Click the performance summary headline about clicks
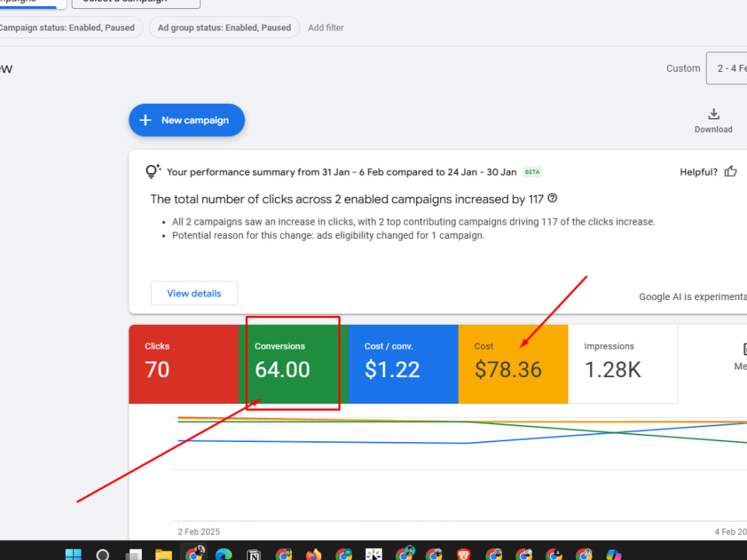Image resolution: width=747 pixels, height=560 pixels. click(347, 199)
